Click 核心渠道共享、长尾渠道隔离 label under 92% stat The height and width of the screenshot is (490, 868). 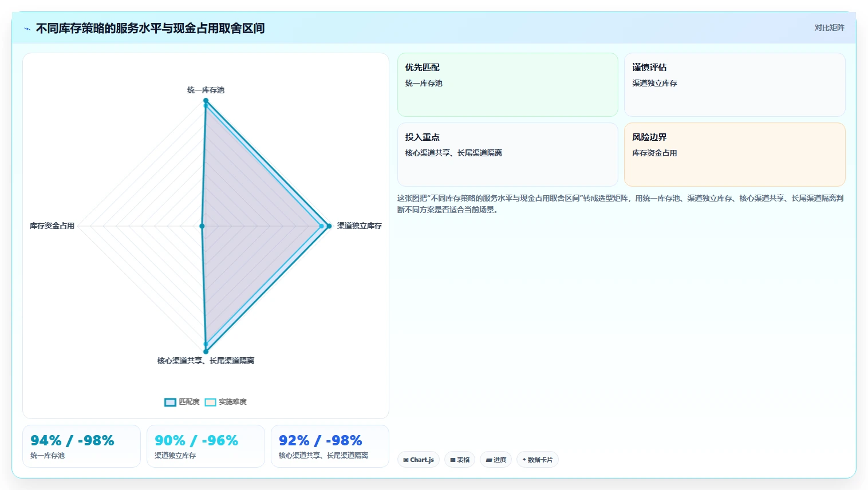(x=323, y=456)
